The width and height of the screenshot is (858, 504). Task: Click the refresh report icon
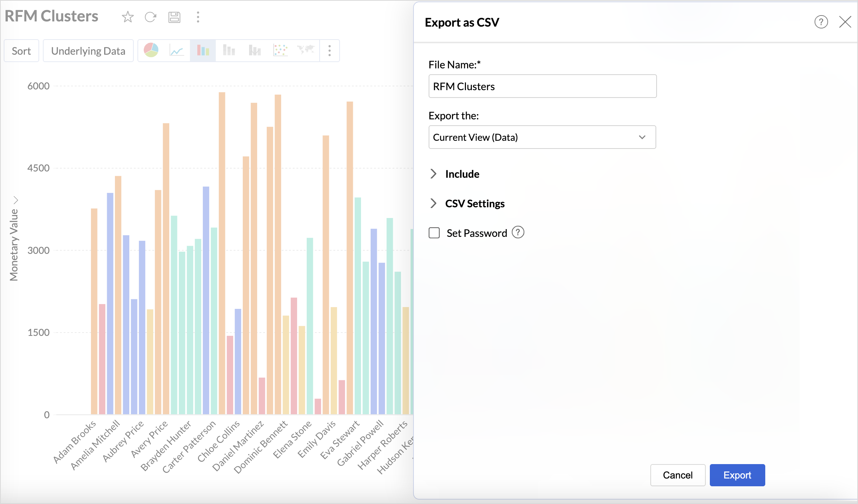point(150,17)
